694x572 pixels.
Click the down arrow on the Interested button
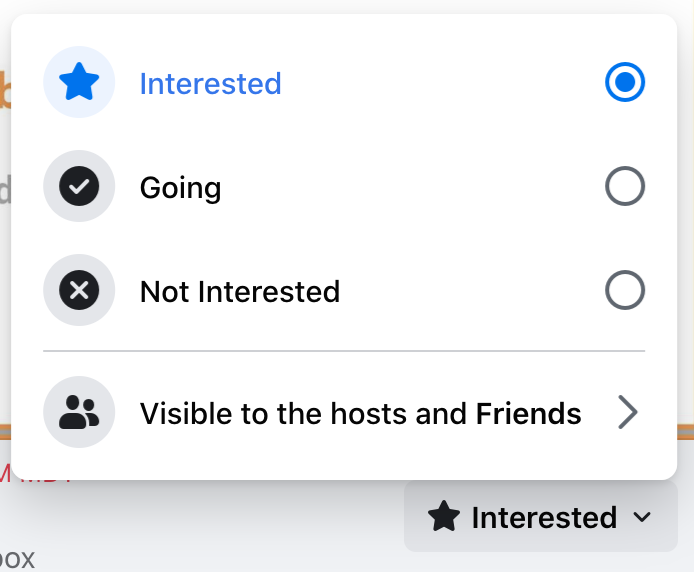coord(643,518)
